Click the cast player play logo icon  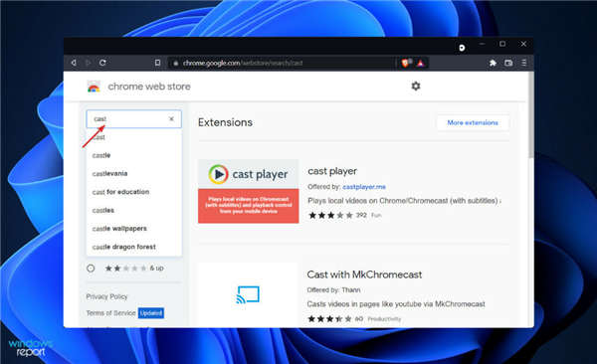[x=218, y=174]
